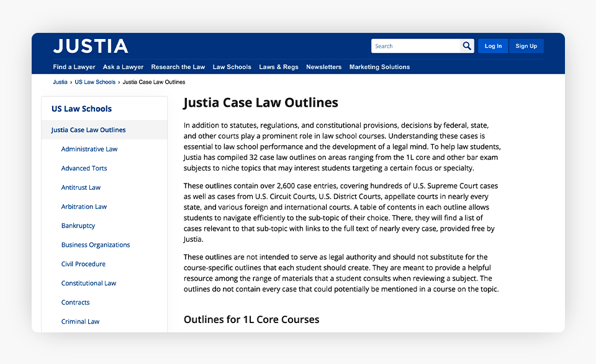Viewport: 596px width, 364px height.
Task: Select Research the Law in navigation
Action: 178,67
